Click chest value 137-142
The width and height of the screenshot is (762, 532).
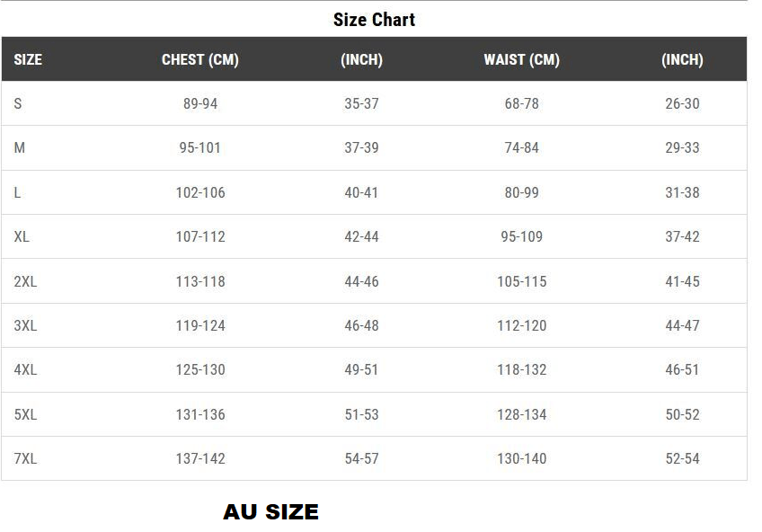point(200,459)
